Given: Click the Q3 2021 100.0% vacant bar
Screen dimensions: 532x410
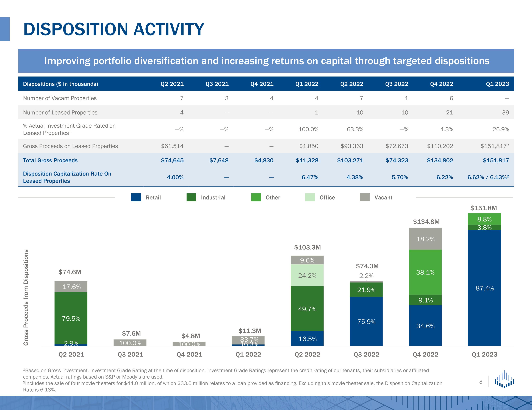Looking at the screenshot, I should 130,343.
